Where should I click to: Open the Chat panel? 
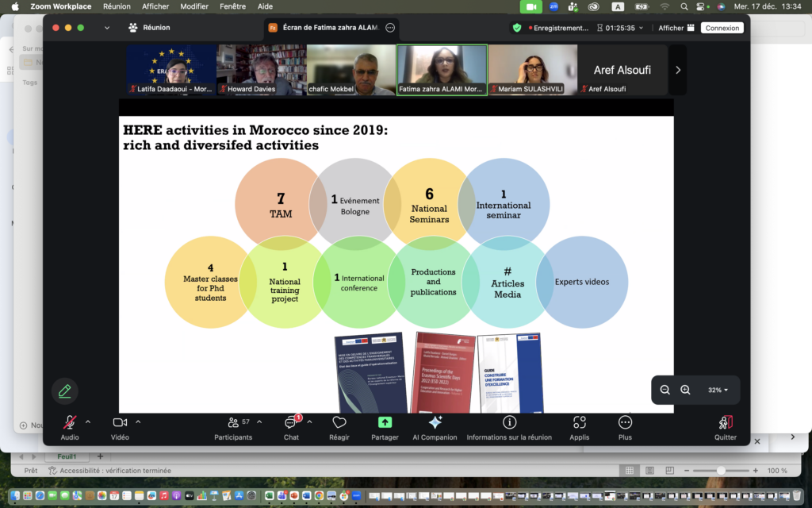coord(291,423)
